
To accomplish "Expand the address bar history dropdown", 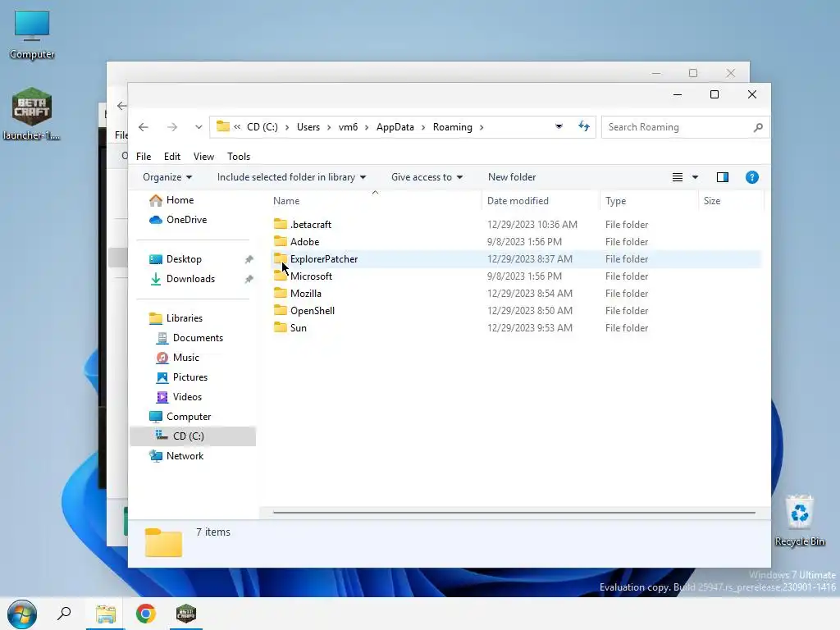I will (x=559, y=126).
